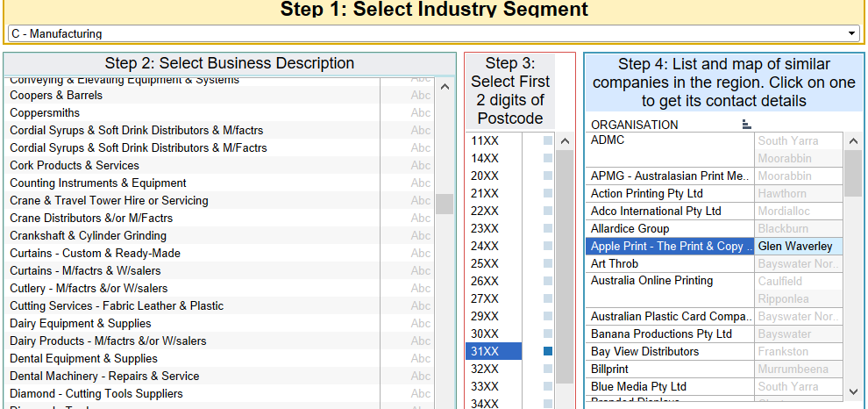Click the light square mark beside 11XX
The image size is (868, 409).
click(548, 140)
